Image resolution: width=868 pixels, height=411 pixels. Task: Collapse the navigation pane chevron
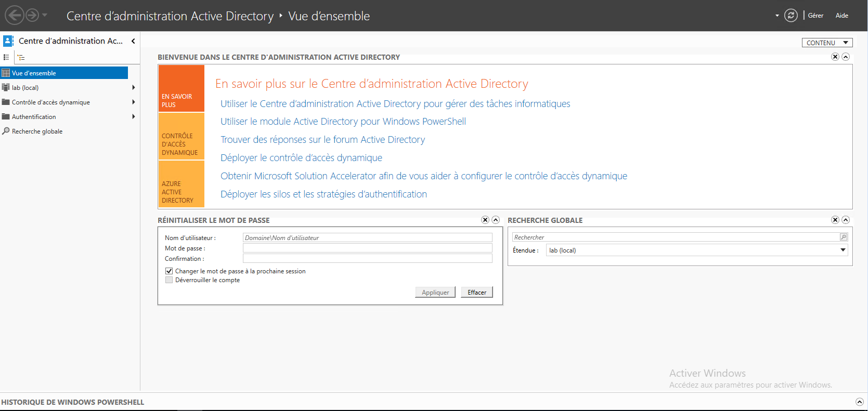[133, 41]
